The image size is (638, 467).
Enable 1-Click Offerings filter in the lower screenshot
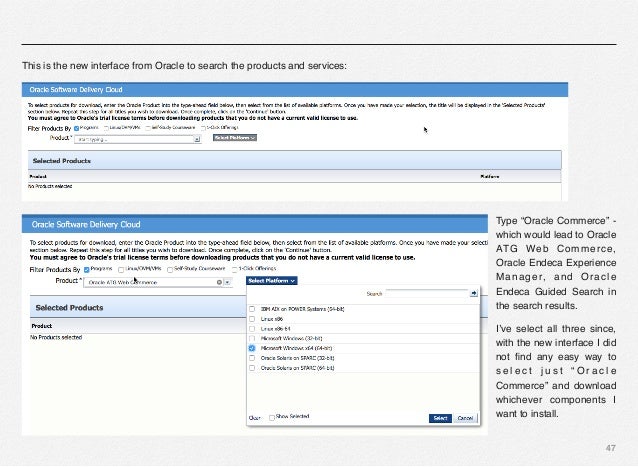pos(235,270)
